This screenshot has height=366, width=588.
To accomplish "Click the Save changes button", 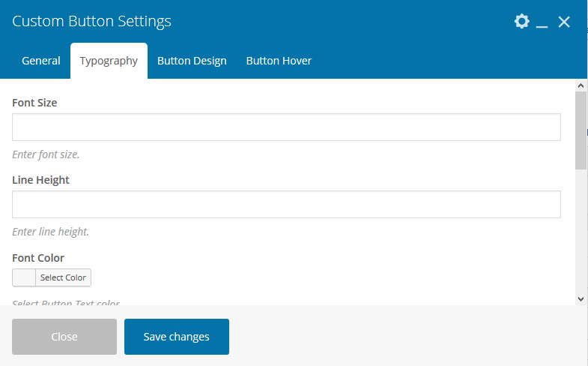I will pyautogui.click(x=176, y=337).
